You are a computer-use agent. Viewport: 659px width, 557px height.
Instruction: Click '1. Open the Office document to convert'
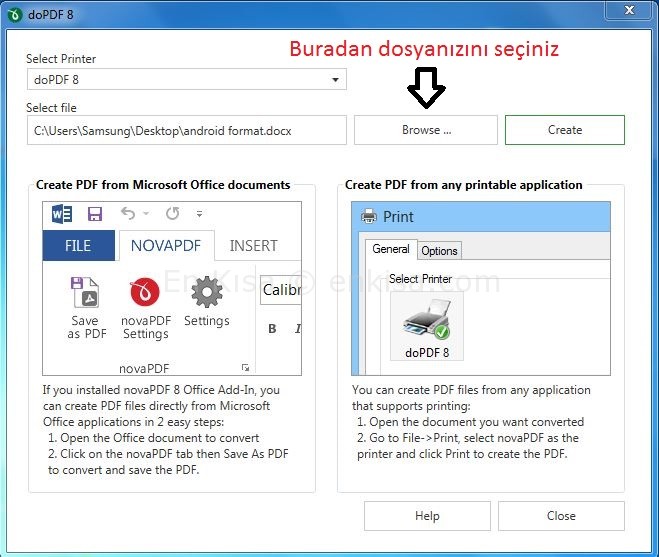pos(153,438)
